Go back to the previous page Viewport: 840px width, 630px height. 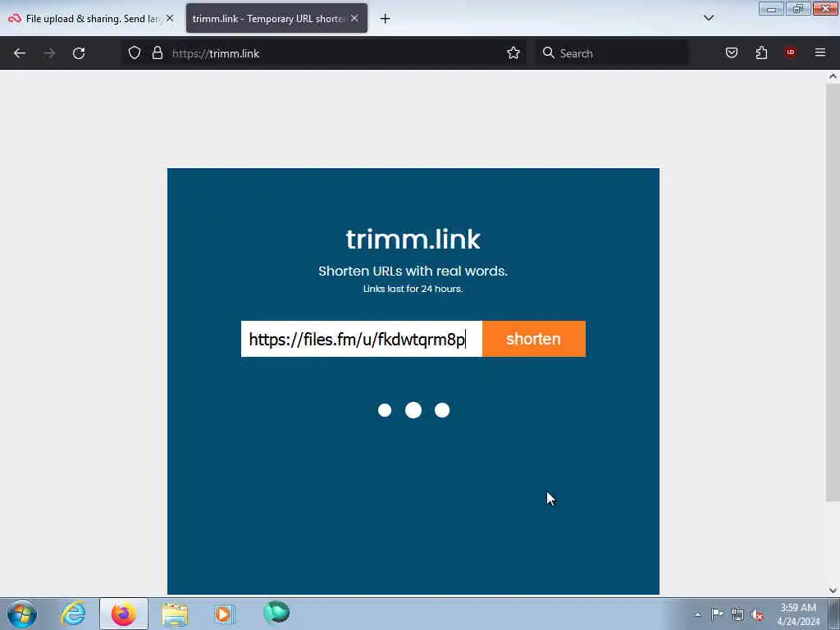[x=20, y=53]
